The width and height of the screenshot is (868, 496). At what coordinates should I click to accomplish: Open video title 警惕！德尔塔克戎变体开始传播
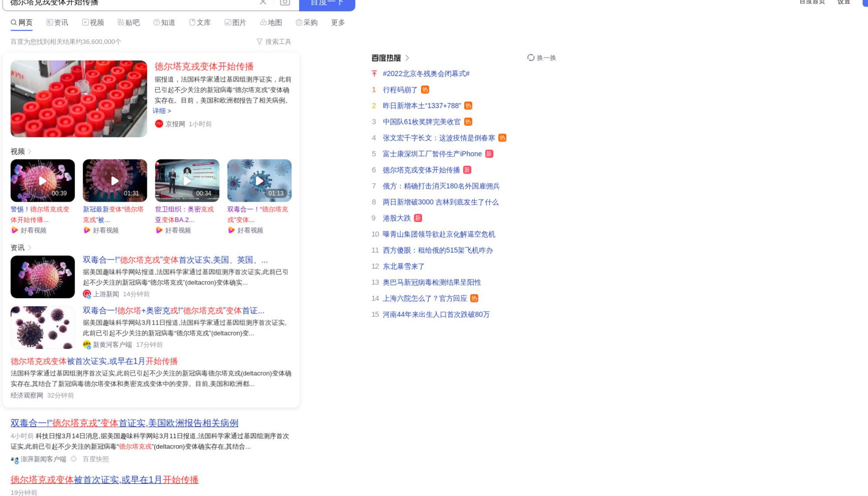click(40, 214)
